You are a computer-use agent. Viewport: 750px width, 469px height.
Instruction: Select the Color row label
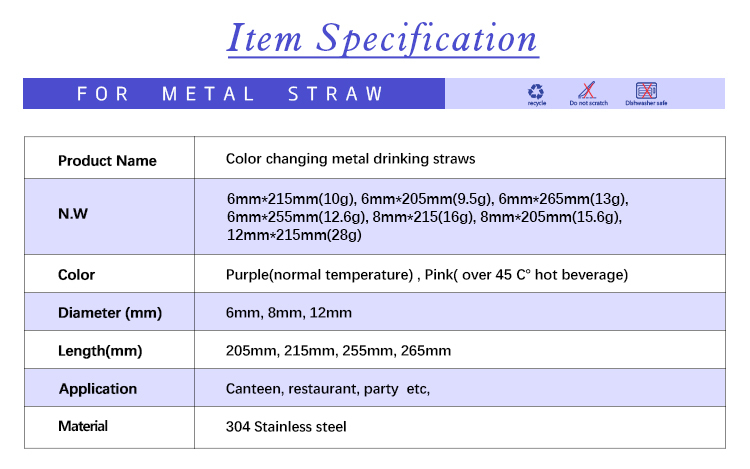point(76,275)
